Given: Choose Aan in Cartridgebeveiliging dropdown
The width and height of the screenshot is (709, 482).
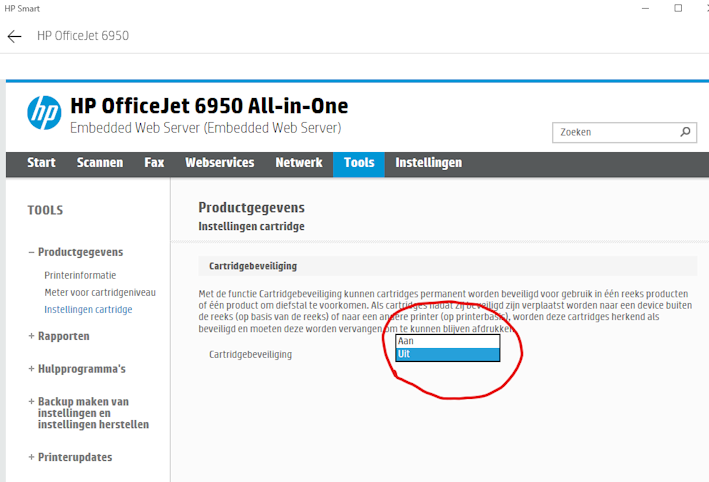Looking at the screenshot, I should pyautogui.click(x=448, y=341).
